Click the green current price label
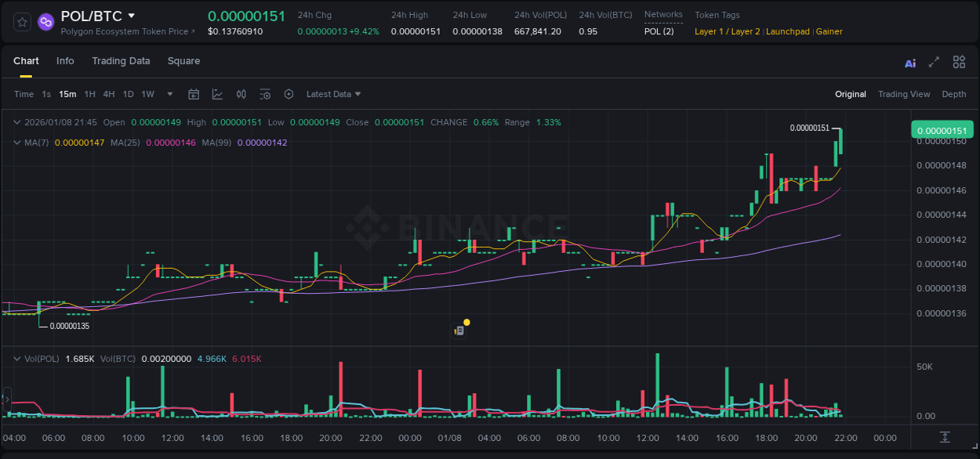Screen dimensions: 980x459 941,129
